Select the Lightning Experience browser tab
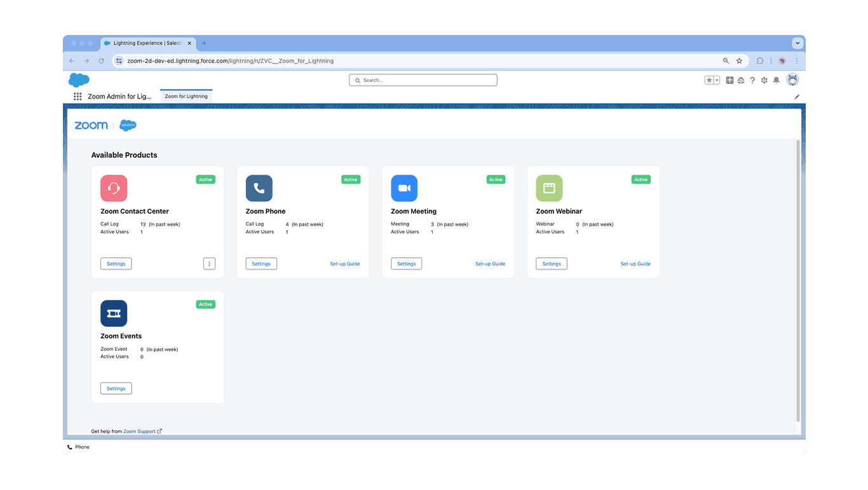Image resolution: width=868 pixels, height=490 pixels. click(148, 43)
